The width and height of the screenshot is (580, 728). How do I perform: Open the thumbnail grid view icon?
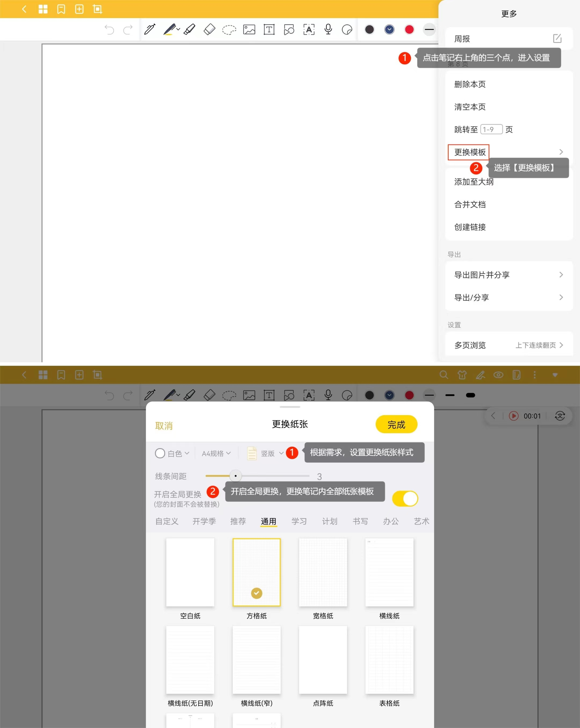(x=43, y=9)
